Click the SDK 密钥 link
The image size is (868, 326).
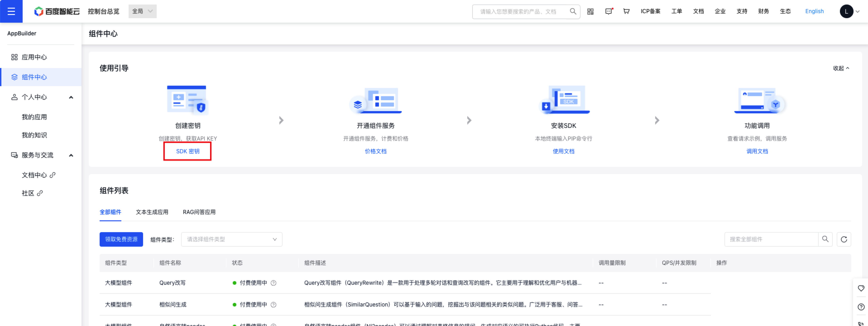point(188,151)
